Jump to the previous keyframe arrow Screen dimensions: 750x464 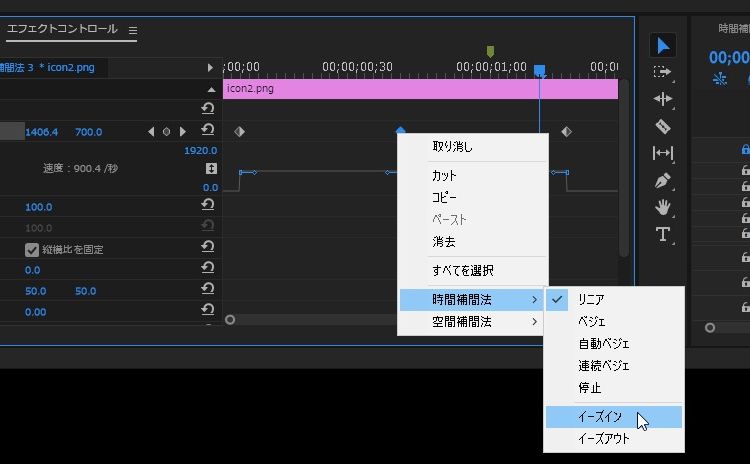[x=151, y=132]
